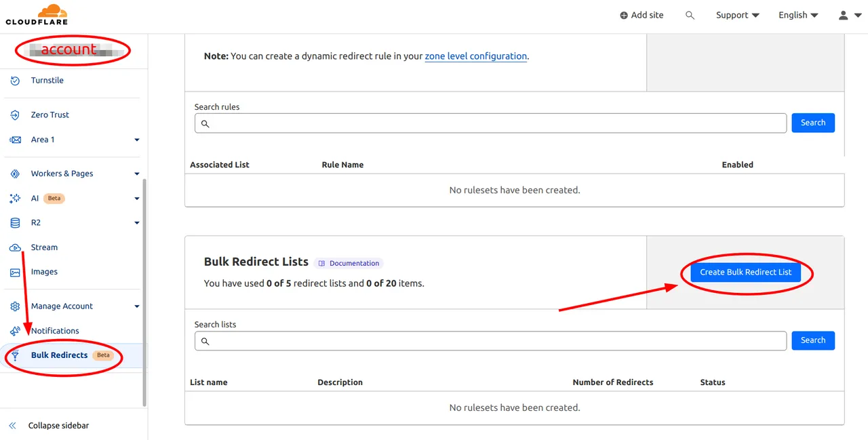Click the Associated List column header

click(x=220, y=165)
